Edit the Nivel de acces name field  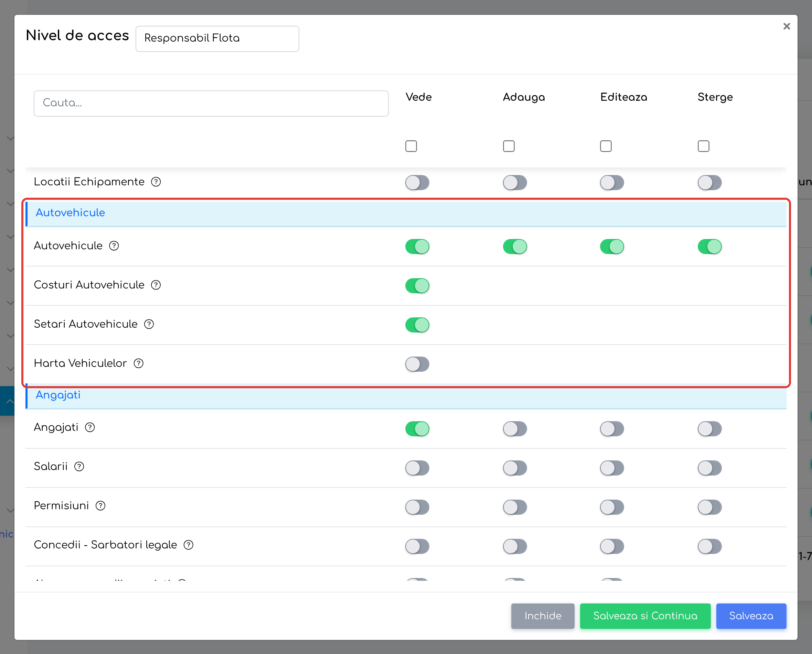pos(217,39)
